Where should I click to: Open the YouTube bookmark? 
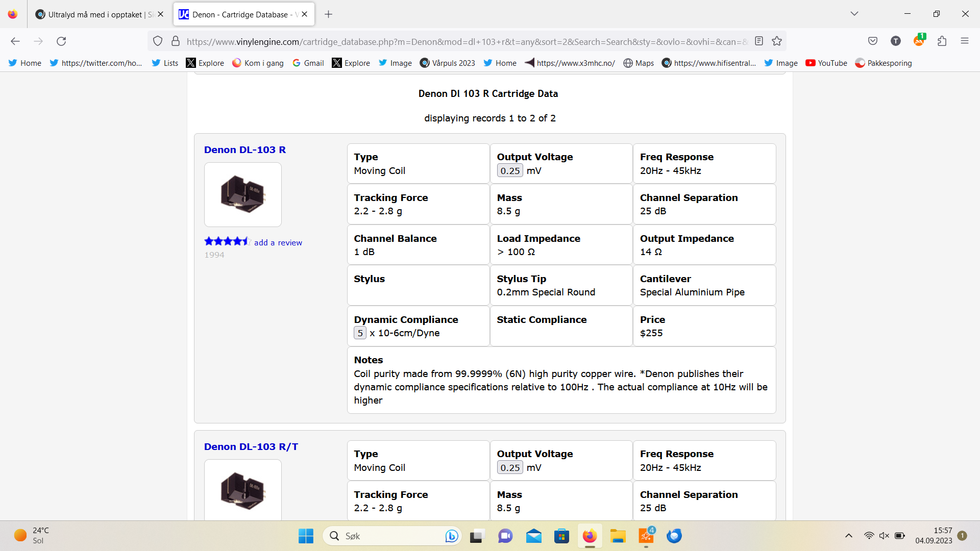pos(826,63)
